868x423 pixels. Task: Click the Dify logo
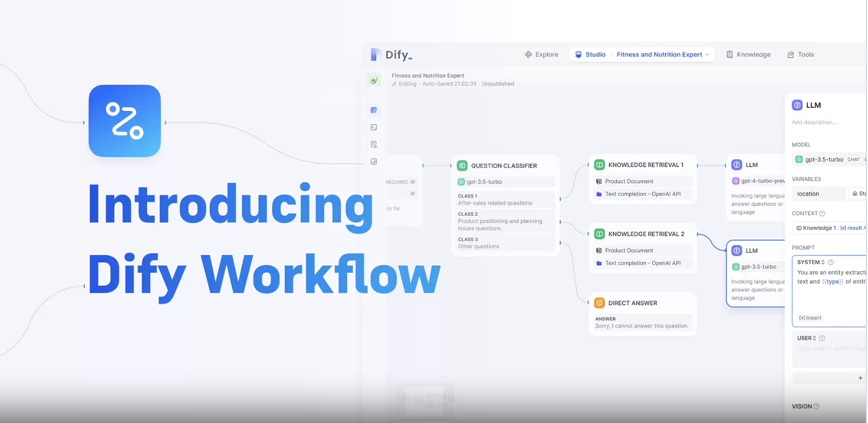point(391,54)
